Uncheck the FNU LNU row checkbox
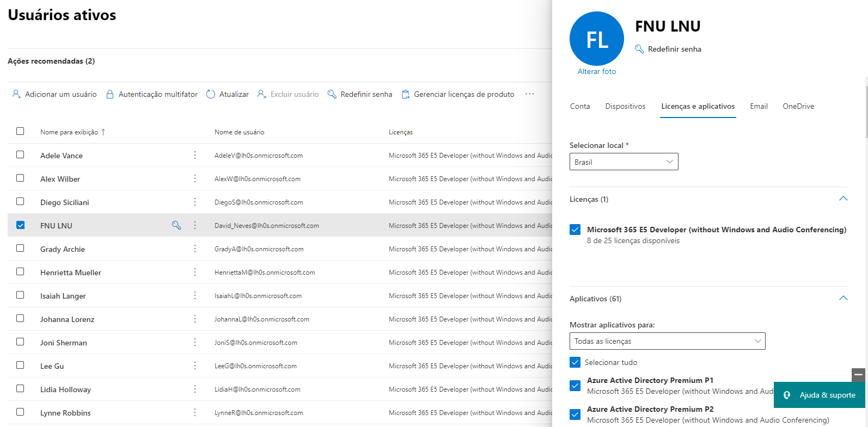 coord(20,225)
